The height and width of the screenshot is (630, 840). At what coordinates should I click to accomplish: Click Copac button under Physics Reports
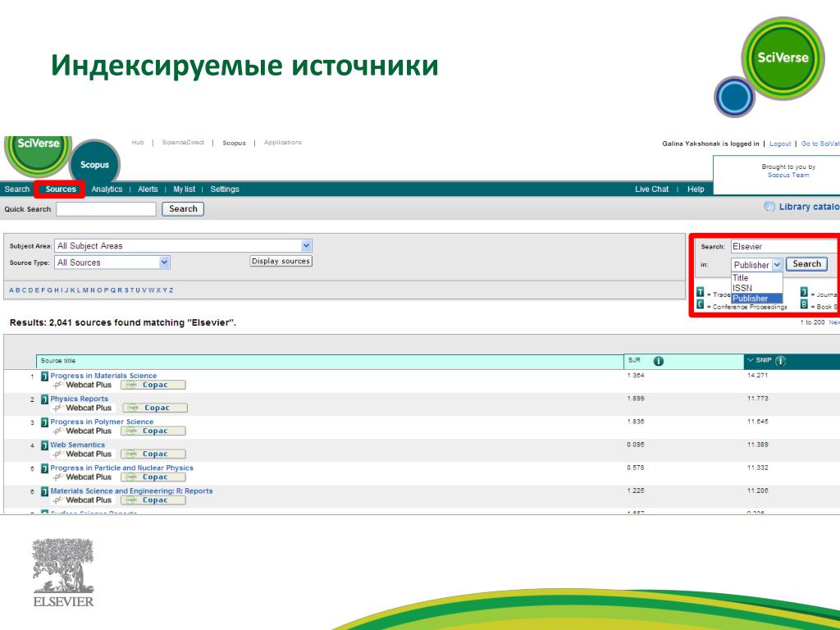coord(155,408)
